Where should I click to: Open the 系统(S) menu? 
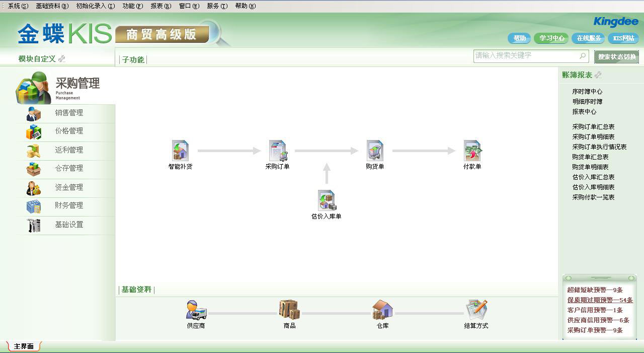pyautogui.click(x=17, y=6)
